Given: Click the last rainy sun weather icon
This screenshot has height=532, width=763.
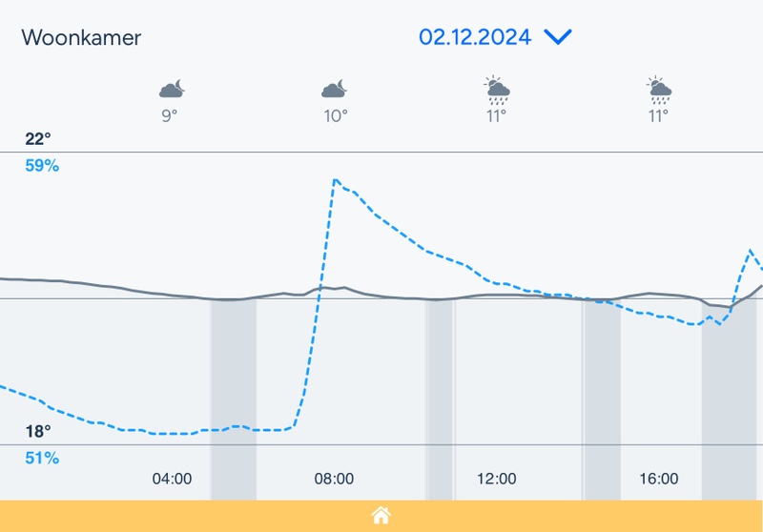Looking at the screenshot, I should pyautogui.click(x=658, y=90).
